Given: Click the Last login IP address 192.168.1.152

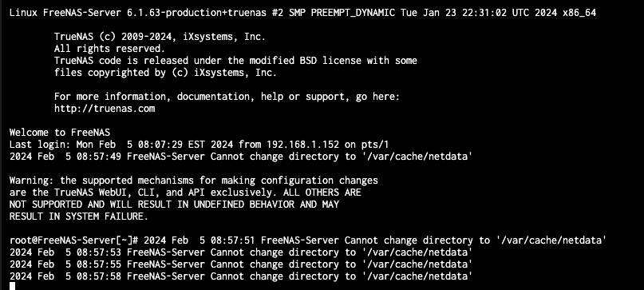Looking at the screenshot, I should [x=303, y=145].
